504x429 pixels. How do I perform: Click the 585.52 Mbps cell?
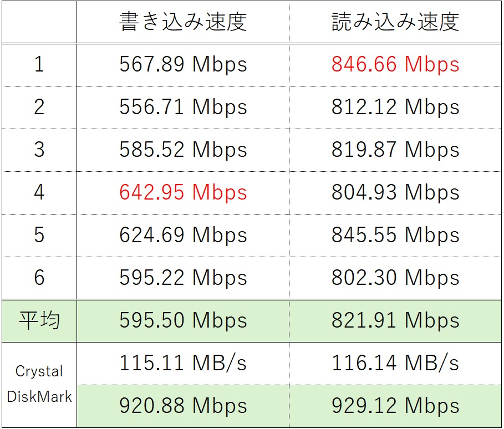pos(183,150)
